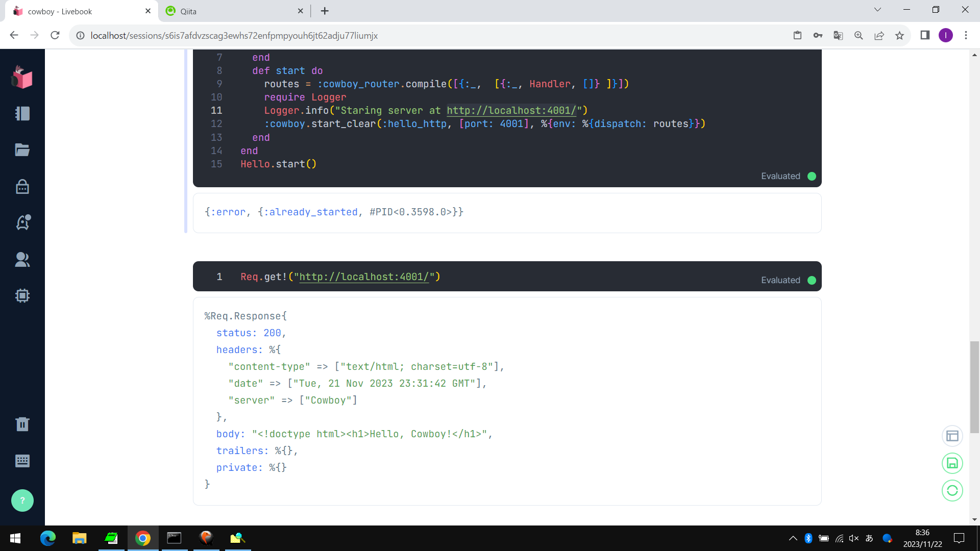Expand the system tray hidden icons
The width and height of the screenshot is (980, 551).
coord(793,538)
